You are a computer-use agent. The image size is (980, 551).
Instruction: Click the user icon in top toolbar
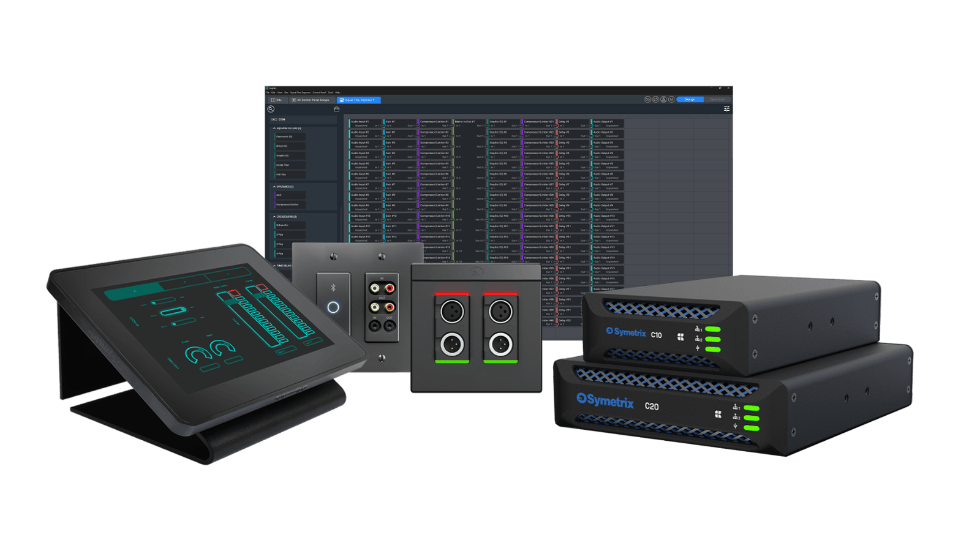[663, 99]
